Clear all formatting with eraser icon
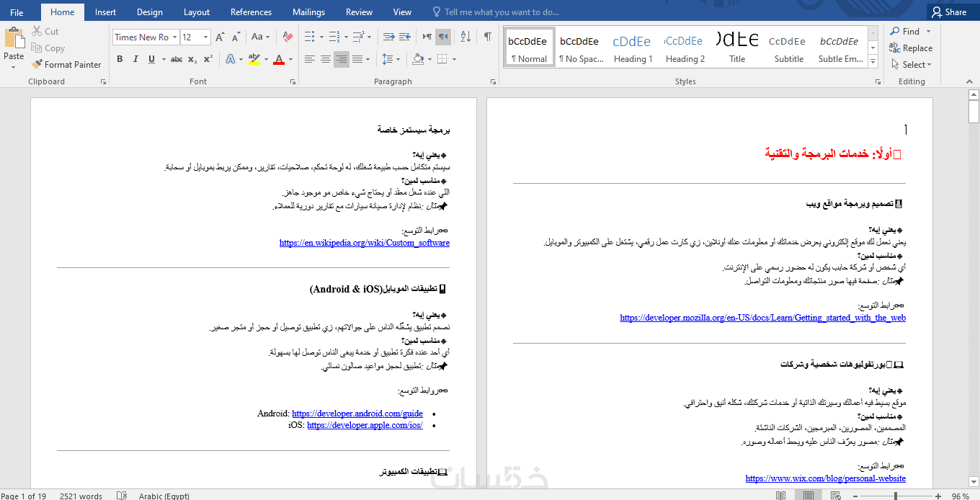The image size is (980, 500). click(x=288, y=37)
